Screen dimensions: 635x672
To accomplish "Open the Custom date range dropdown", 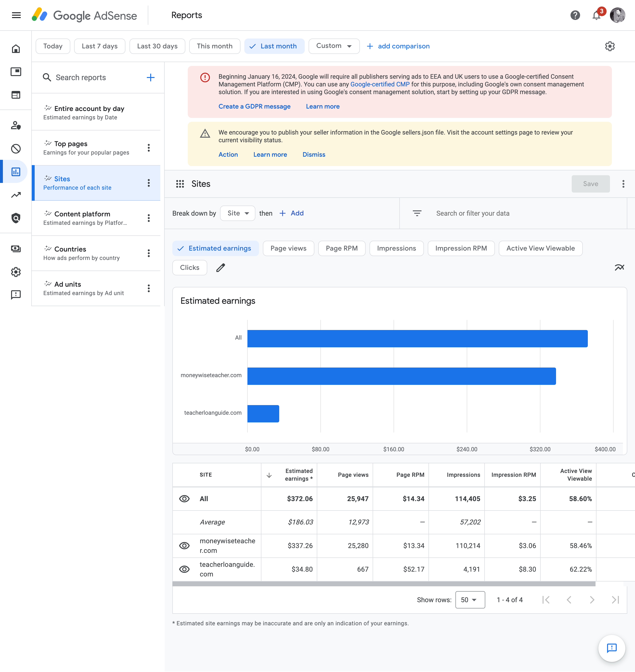I will click(x=334, y=46).
